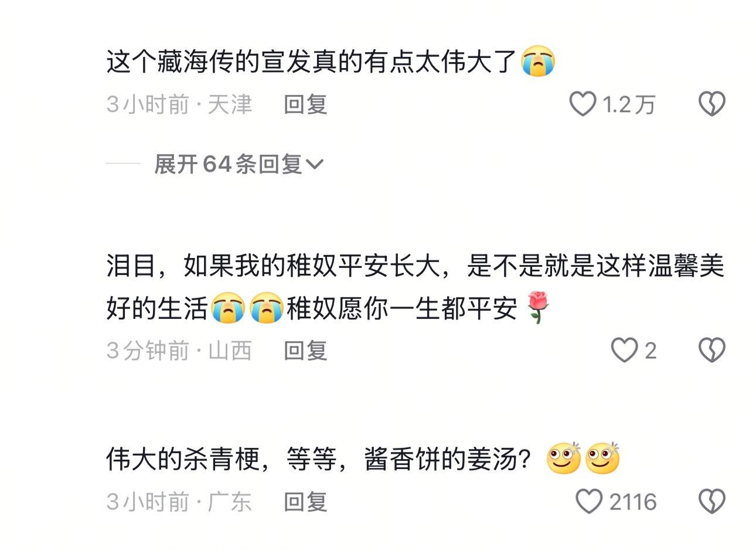Like the 藏海传 comment with 1.2万 likes
The width and height of the screenshot is (756, 550).
click(583, 104)
